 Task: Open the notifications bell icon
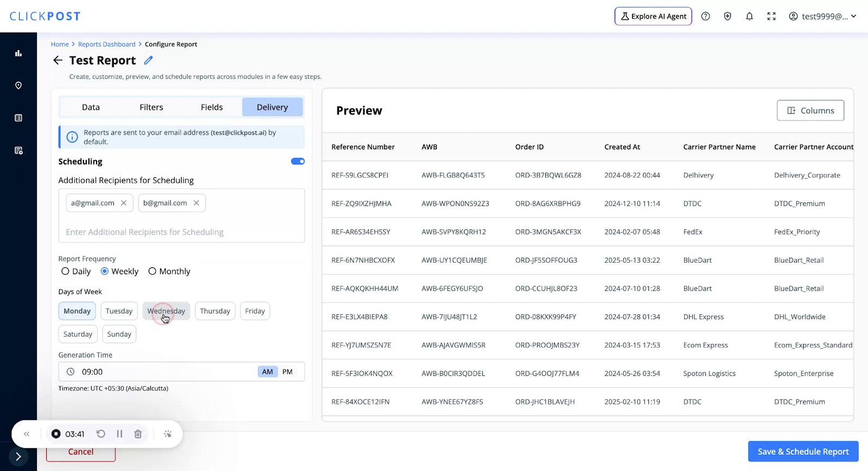(749, 16)
